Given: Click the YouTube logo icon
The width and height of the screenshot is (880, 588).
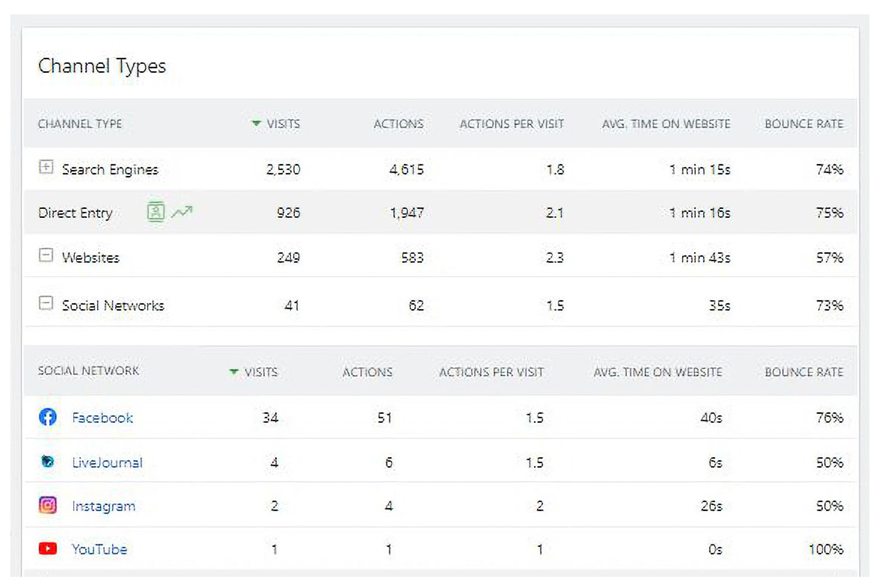Looking at the screenshot, I should click(x=48, y=549).
